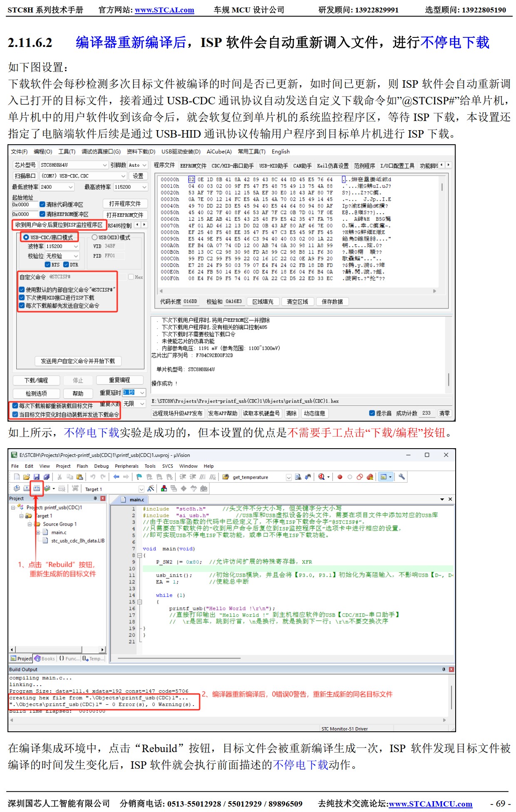The image size is (516, 812).
Task: Switch to the EEPROM文件 tab
Action: point(193,165)
